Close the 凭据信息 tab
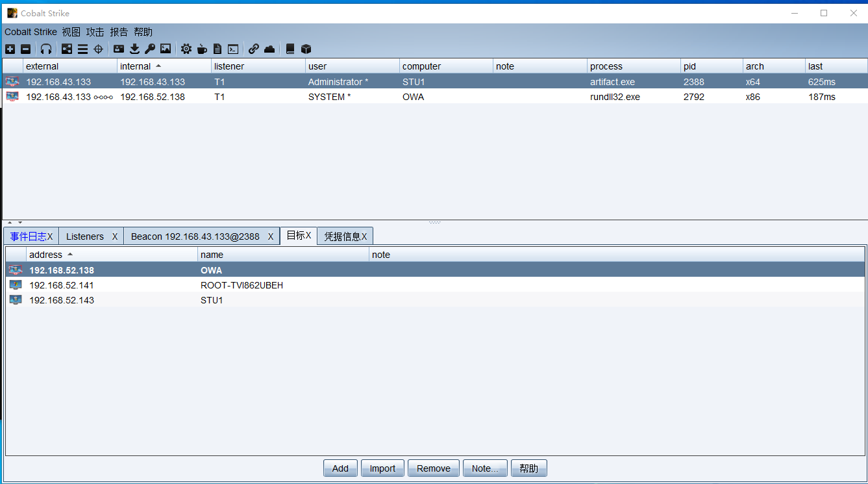The width and height of the screenshot is (868, 484). pyautogui.click(x=364, y=236)
